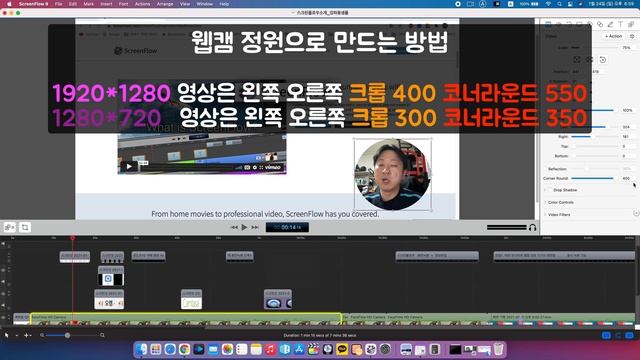Click the Vimeo logo on web video
This screenshot has height=360, width=640.
coord(273,167)
